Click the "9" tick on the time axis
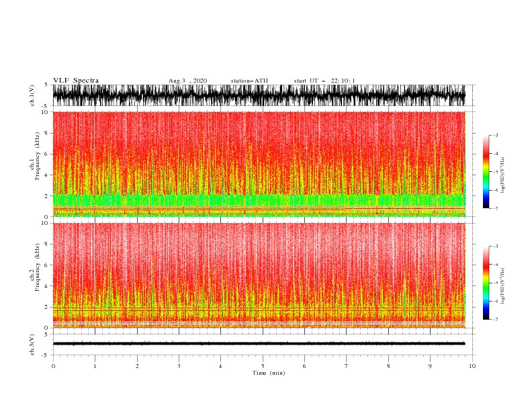The image size is (532, 411). point(430,366)
